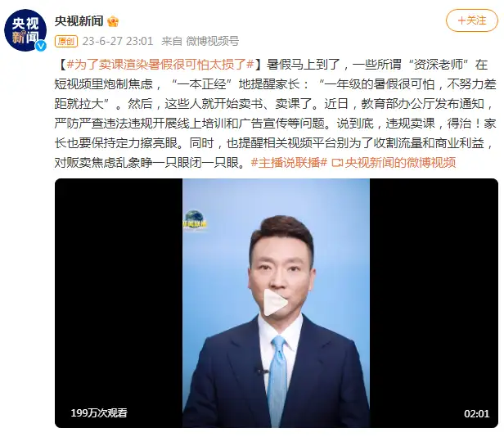The width and height of the screenshot is (504, 437).
Task: Click the black right area of video player
Action: 434,303
